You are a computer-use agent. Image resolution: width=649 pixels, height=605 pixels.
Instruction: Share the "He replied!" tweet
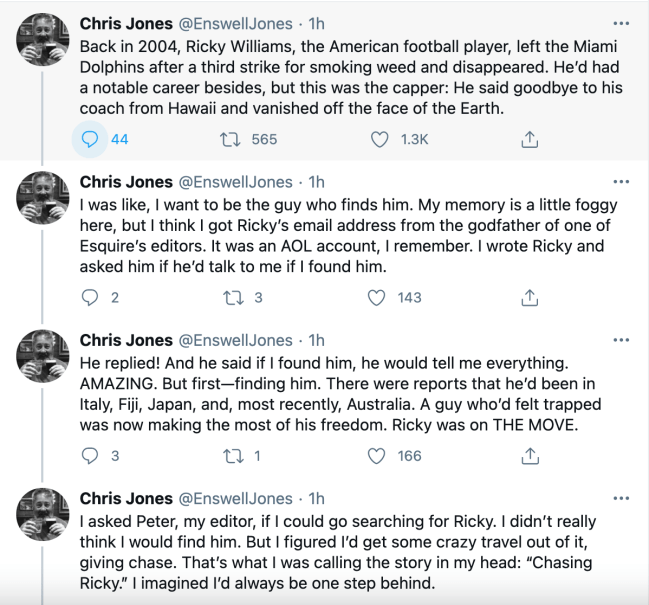(531, 455)
